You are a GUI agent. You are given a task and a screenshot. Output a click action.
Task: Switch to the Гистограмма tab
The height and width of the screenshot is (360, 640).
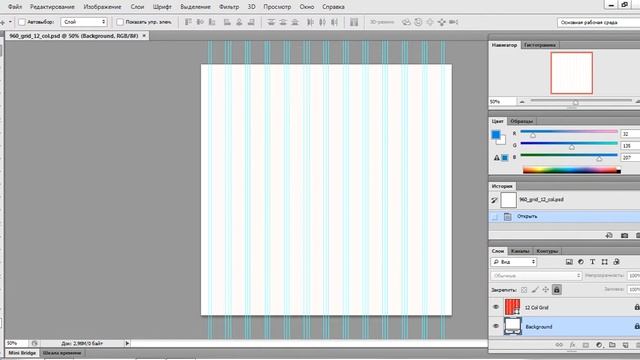540,45
